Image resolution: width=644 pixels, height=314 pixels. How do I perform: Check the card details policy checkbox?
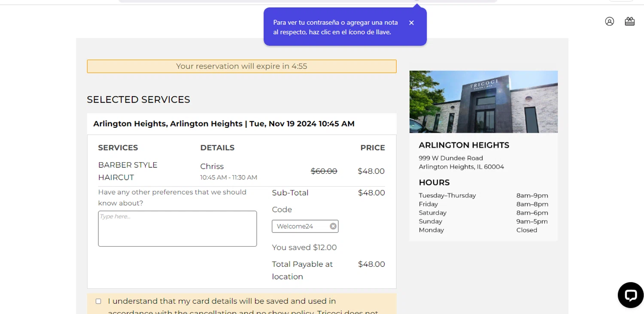pyautogui.click(x=98, y=301)
